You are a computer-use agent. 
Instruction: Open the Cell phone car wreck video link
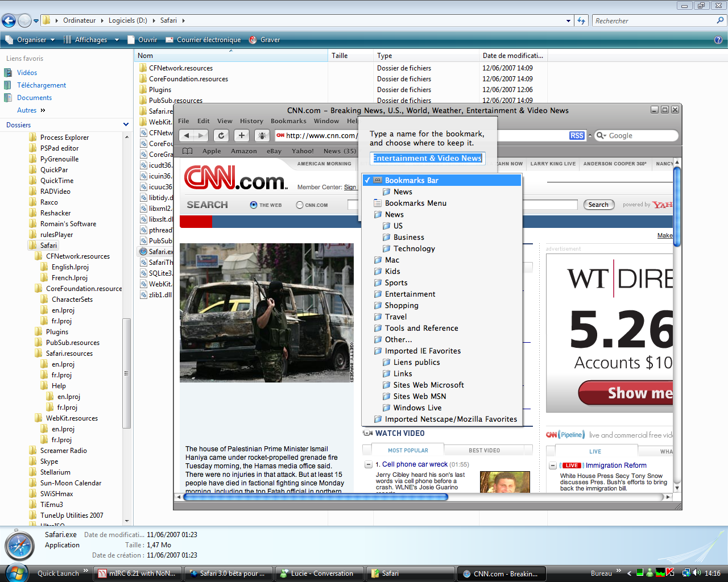(x=415, y=464)
